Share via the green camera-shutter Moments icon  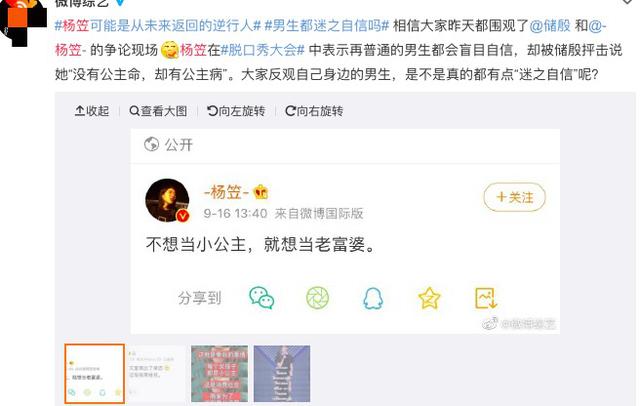[x=318, y=298]
